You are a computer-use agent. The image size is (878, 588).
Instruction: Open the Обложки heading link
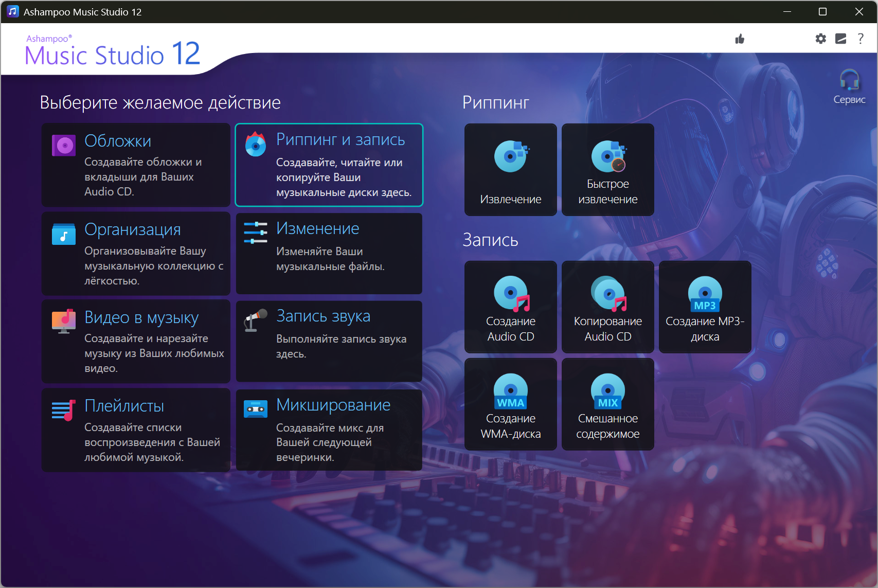(x=118, y=141)
